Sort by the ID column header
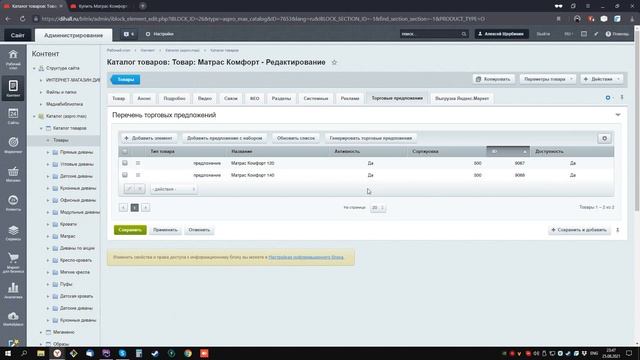Image resolution: width=640 pixels, height=360 pixels. 508,151
